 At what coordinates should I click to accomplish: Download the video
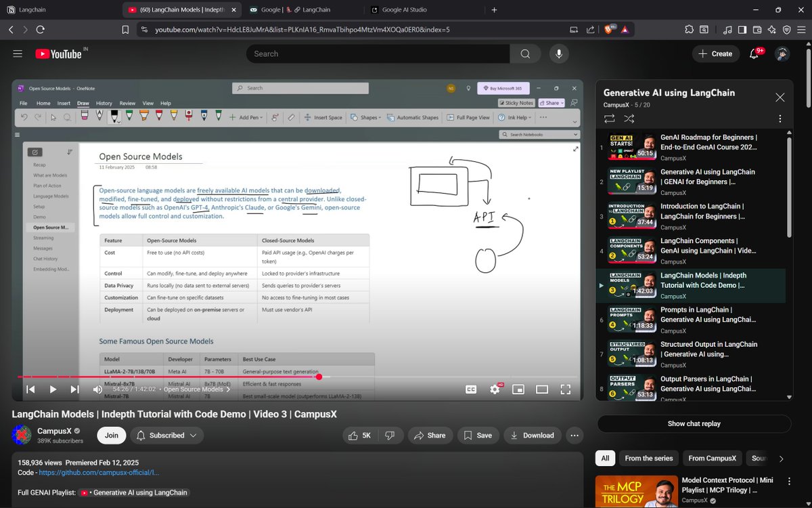pyautogui.click(x=533, y=436)
